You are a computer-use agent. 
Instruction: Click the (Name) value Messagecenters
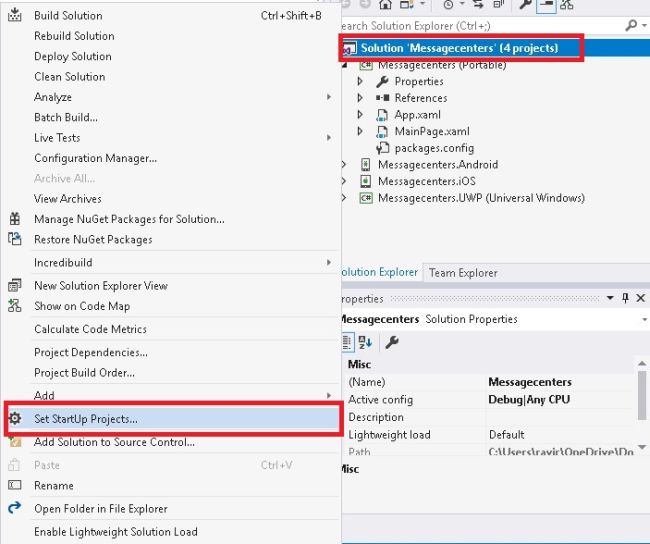pyautogui.click(x=530, y=381)
